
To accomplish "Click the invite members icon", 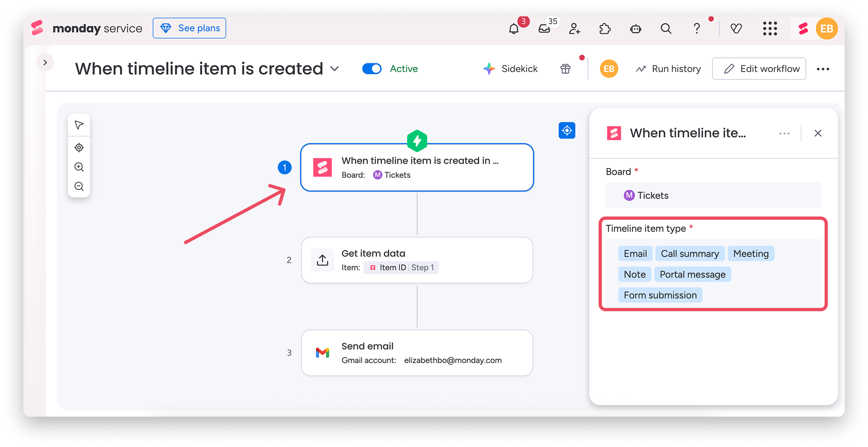I will pyautogui.click(x=575, y=29).
